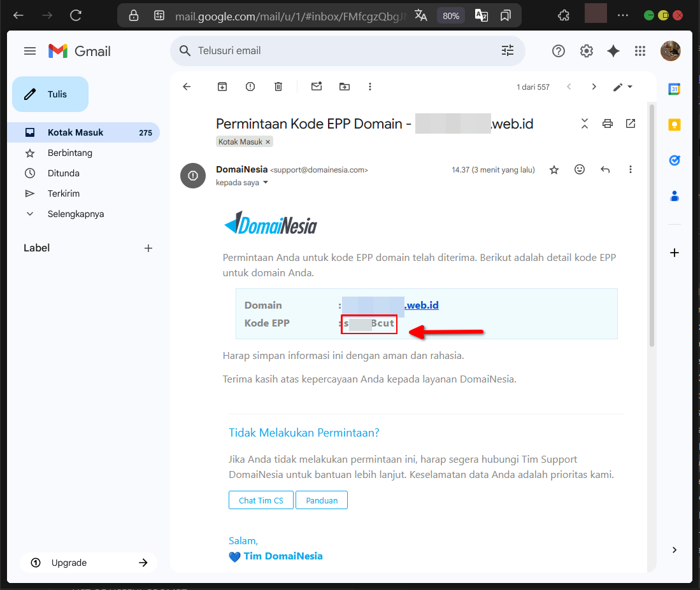Click the Tidak Melakukan Permintaan? heading

304,433
